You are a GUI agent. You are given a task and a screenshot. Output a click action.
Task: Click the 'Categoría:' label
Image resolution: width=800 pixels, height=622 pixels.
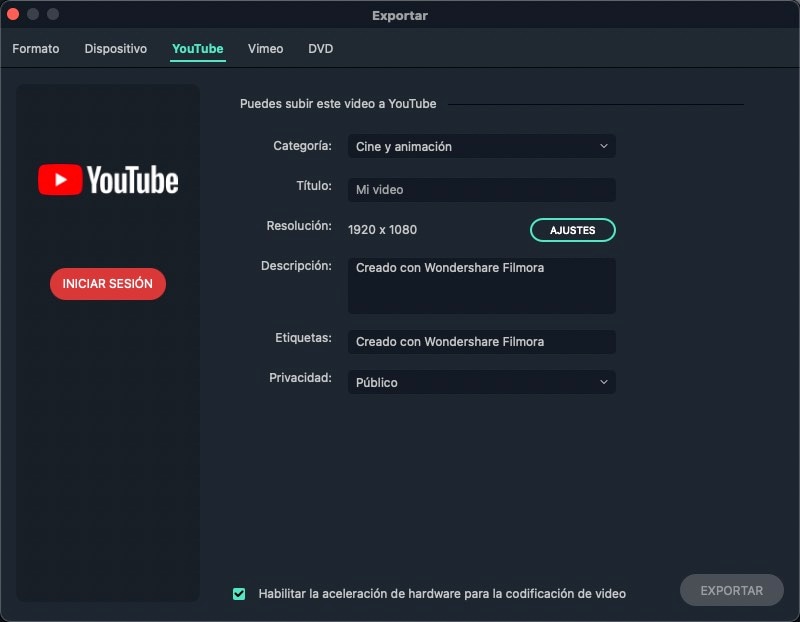pos(303,146)
